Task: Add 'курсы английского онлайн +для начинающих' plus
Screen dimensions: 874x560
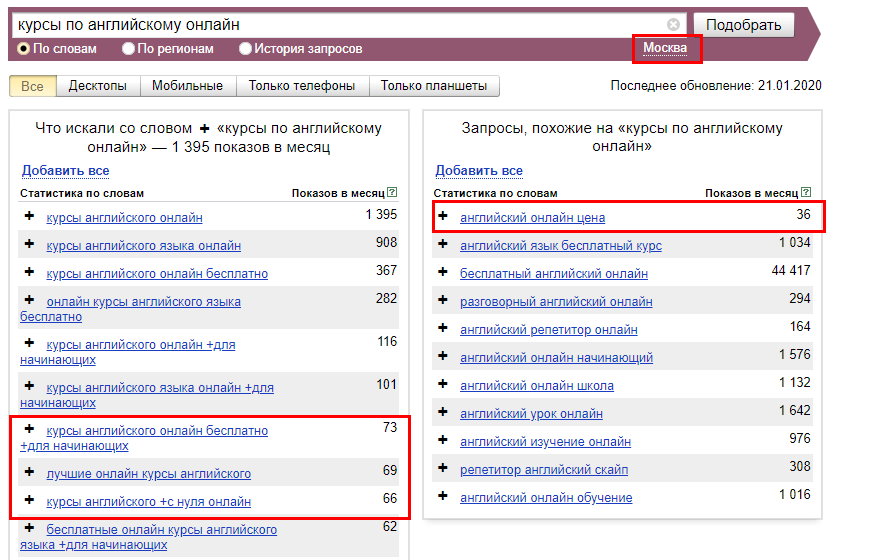Action: pos(30,343)
